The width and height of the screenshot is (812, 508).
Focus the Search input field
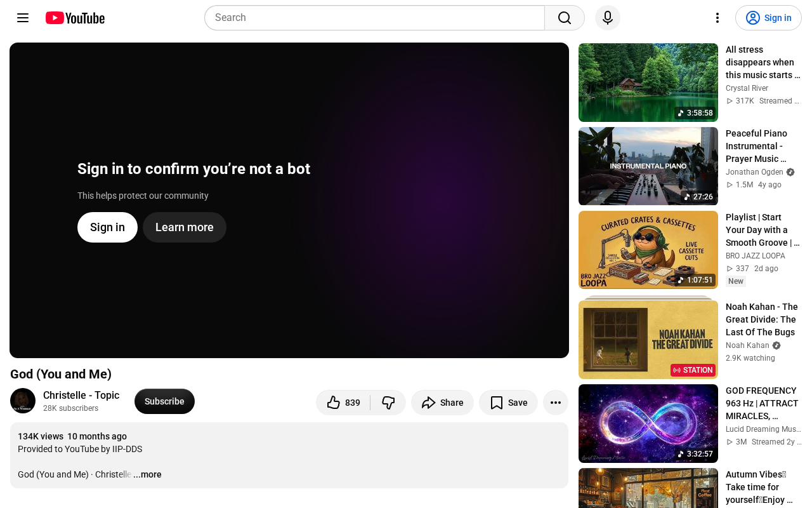coord(374,18)
